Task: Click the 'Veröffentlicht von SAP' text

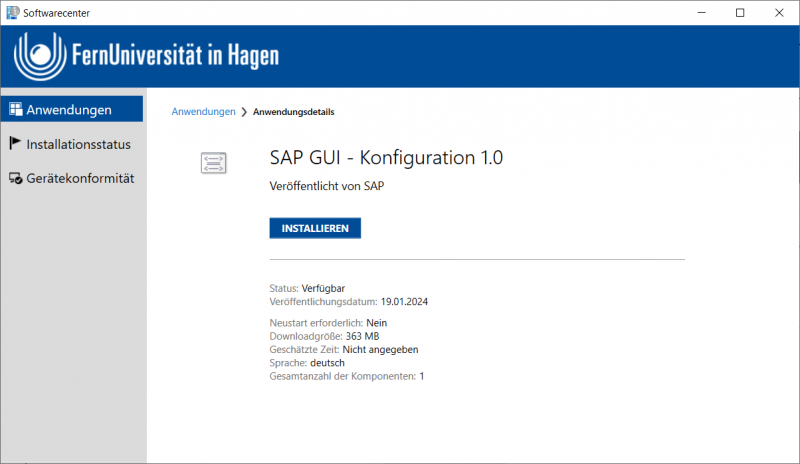Action: 327,186
